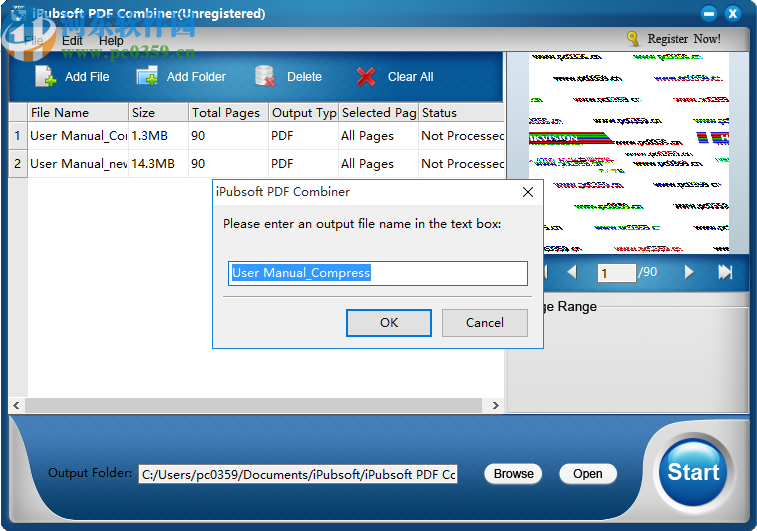Click the red X Clear All icon

(x=366, y=77)
